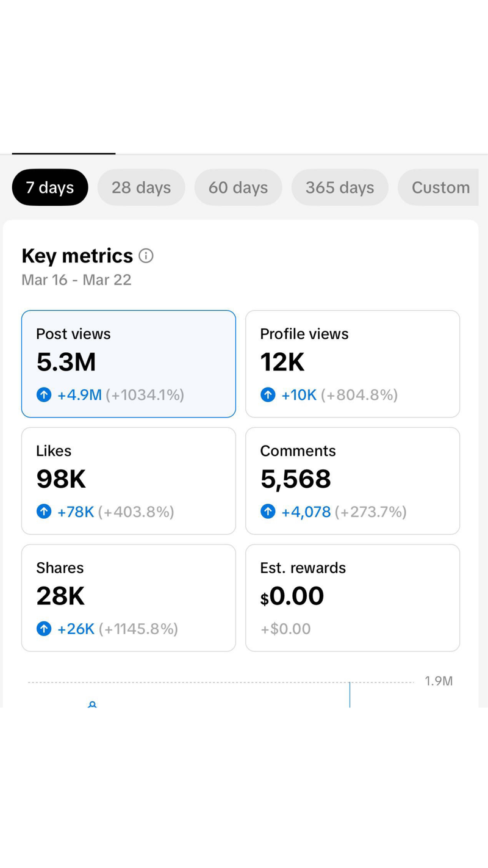The image size is (488, 868).
Task: Switch to the 28 days range
Action: point(141,187)
